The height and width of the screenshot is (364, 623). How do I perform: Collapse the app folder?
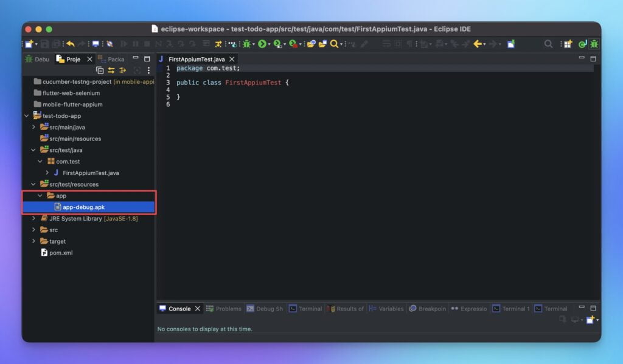[40, 196]
